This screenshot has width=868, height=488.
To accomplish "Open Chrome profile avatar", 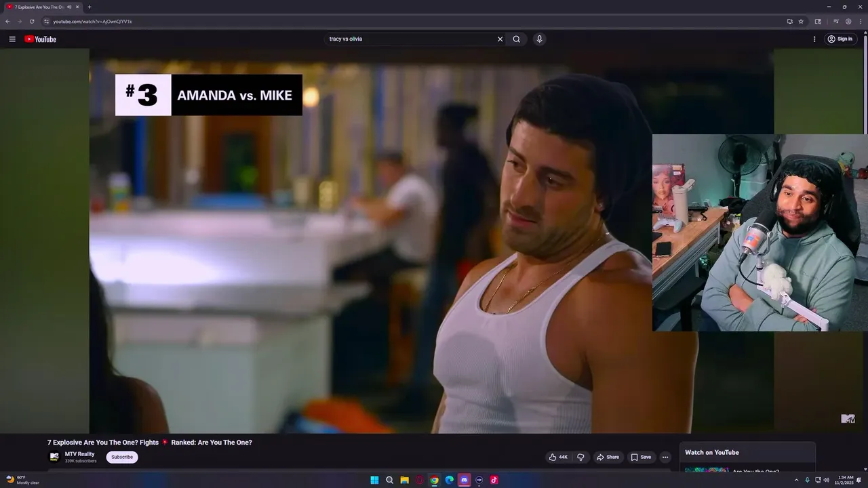I will click(848, 22).
